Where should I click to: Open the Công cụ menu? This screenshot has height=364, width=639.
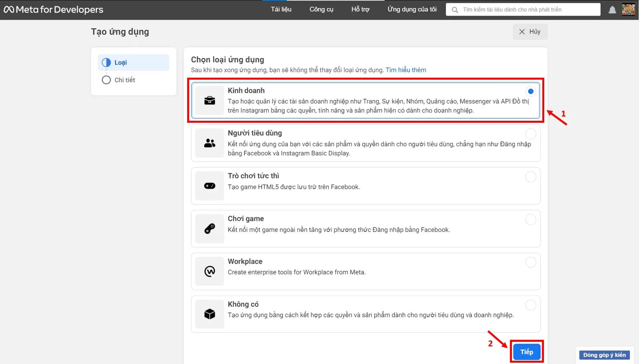click(x=321, y=9)
